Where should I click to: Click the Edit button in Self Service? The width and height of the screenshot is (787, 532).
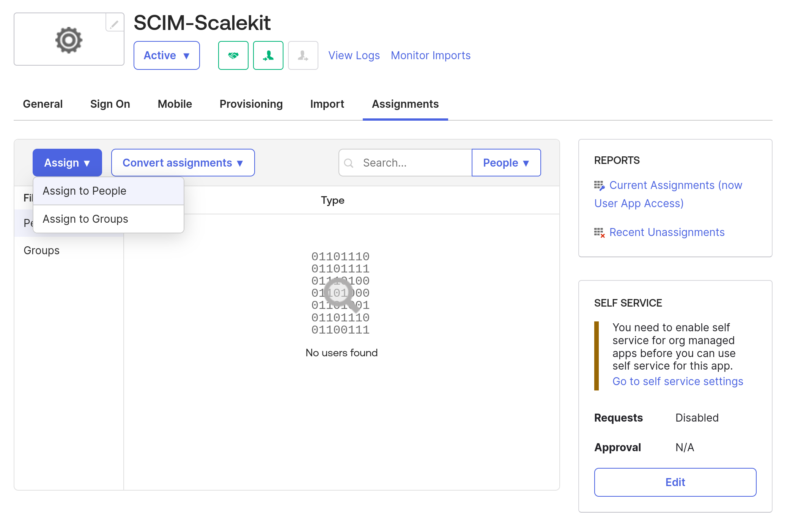click(x=675, y=482)
